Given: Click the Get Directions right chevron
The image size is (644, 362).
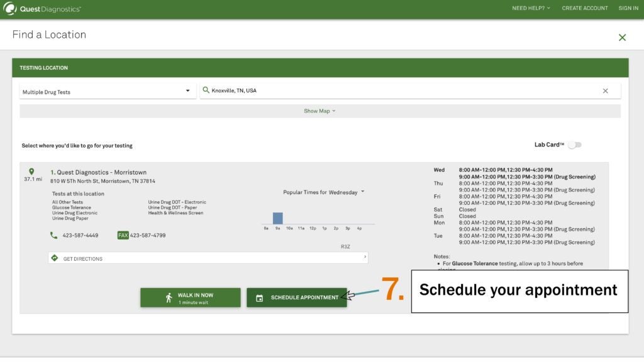Looking at the screenshot, I should tap(365, 257).
